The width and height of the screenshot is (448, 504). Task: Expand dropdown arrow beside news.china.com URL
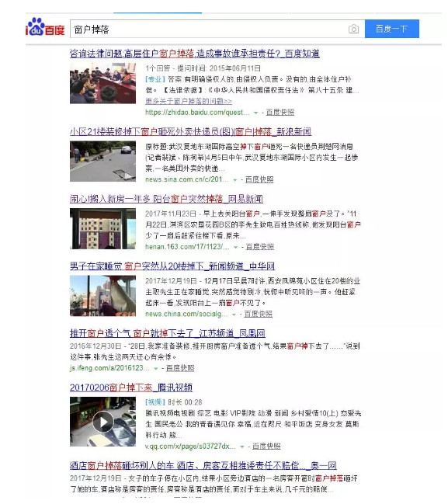(x=234, y=315)
